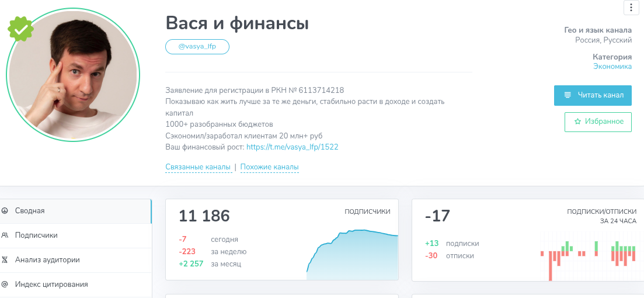Screen dimensions: 644x298
Task: Click the Подписчики sidebar people icon
Action: 5,235
